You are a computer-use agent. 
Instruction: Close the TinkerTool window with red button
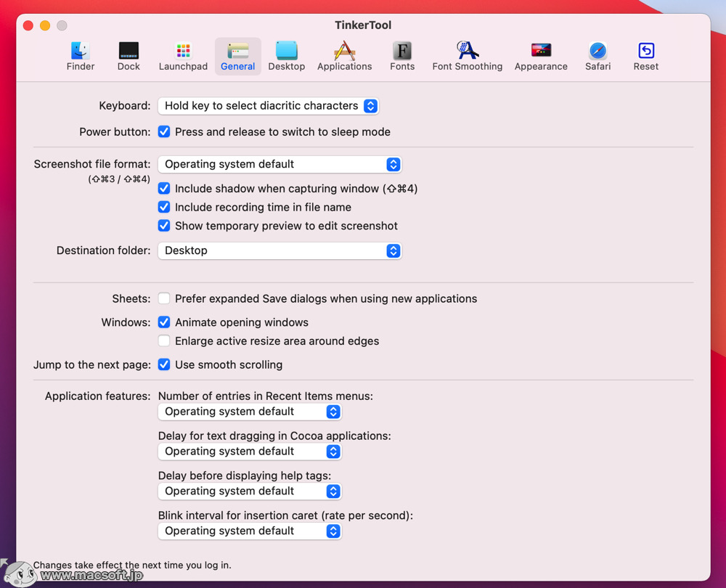click(x=28, y=25)
